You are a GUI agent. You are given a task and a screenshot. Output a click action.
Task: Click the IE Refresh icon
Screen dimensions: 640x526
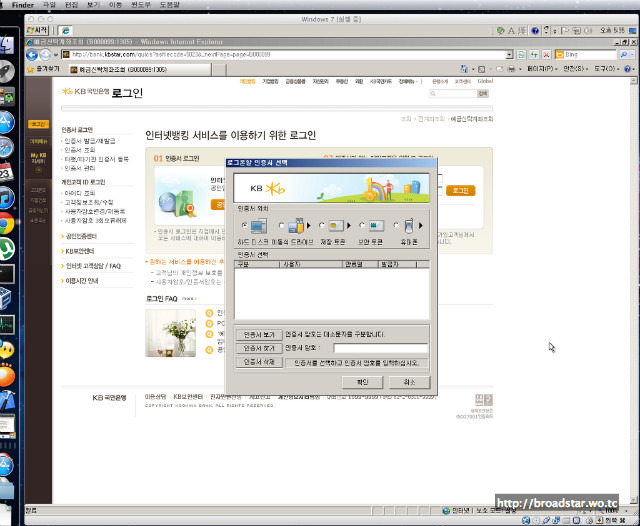click(534, 55)
